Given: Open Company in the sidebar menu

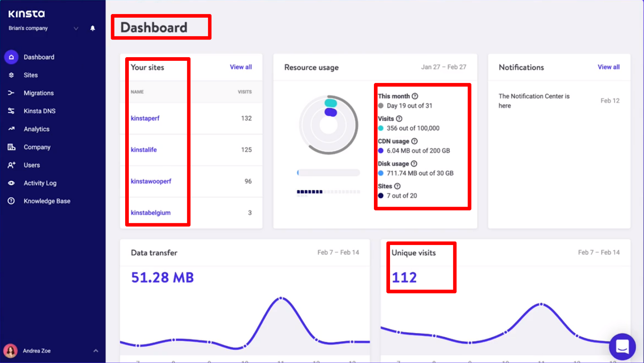Looking at the screenshot, I should [x=37, y=147].
